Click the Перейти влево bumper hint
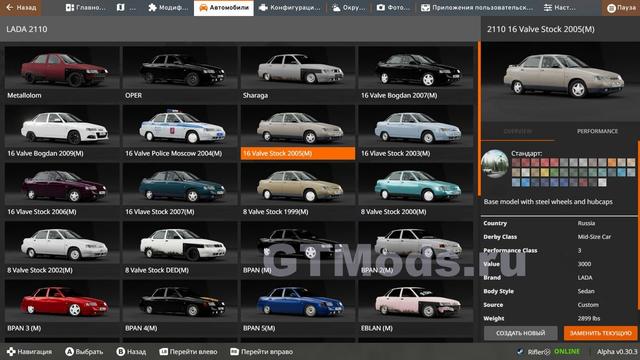Viewport: 640px width, 360px height. click(x=188, y=351)
